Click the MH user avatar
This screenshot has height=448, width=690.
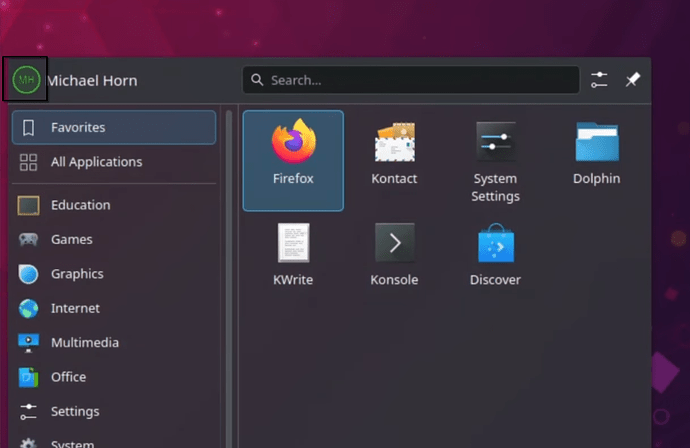26,80
